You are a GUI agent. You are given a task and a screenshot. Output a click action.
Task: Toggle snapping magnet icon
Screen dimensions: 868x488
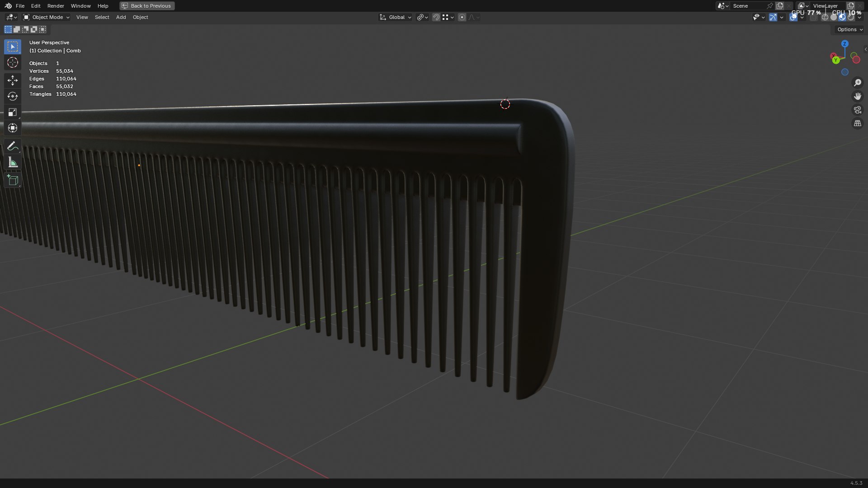436,17
